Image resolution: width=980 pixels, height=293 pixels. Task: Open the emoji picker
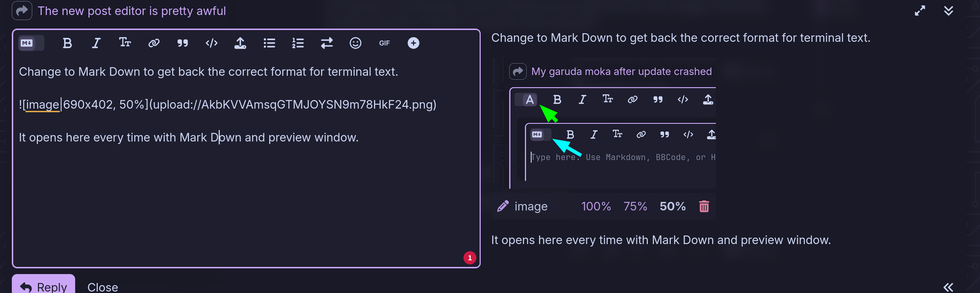(355, 43)
